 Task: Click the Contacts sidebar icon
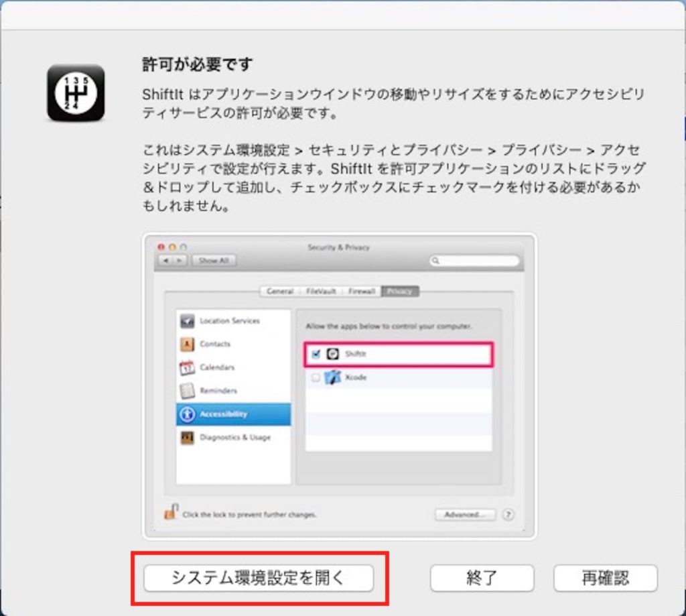(x=188, y=344)
